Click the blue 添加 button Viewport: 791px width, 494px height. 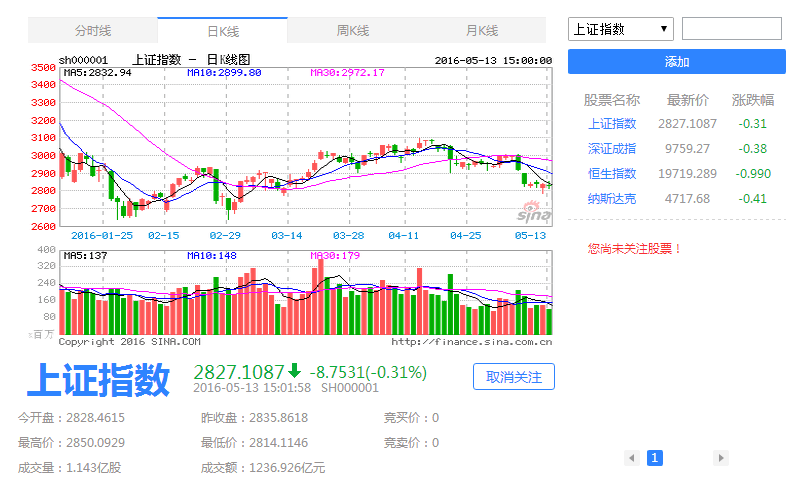coord(677,62)
